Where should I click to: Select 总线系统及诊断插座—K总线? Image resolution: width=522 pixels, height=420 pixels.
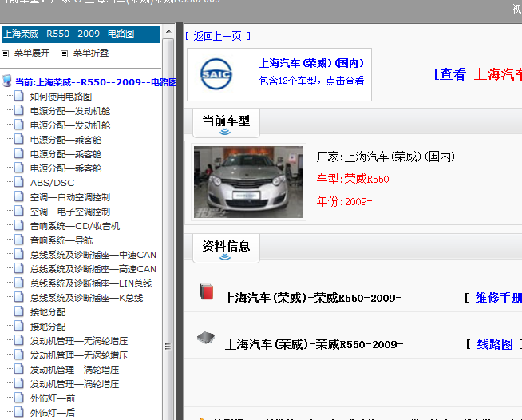coord(86,298)
